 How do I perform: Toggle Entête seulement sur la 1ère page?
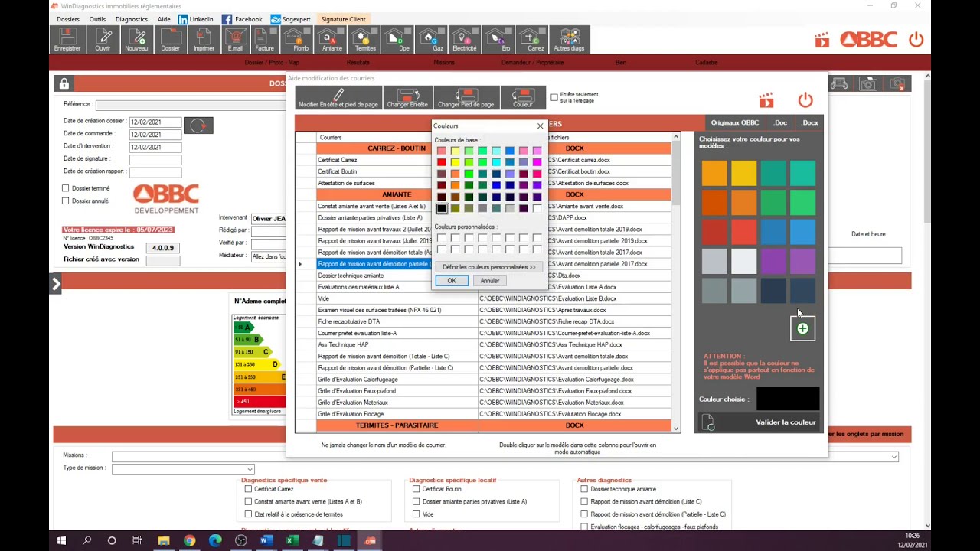point(554,98)
